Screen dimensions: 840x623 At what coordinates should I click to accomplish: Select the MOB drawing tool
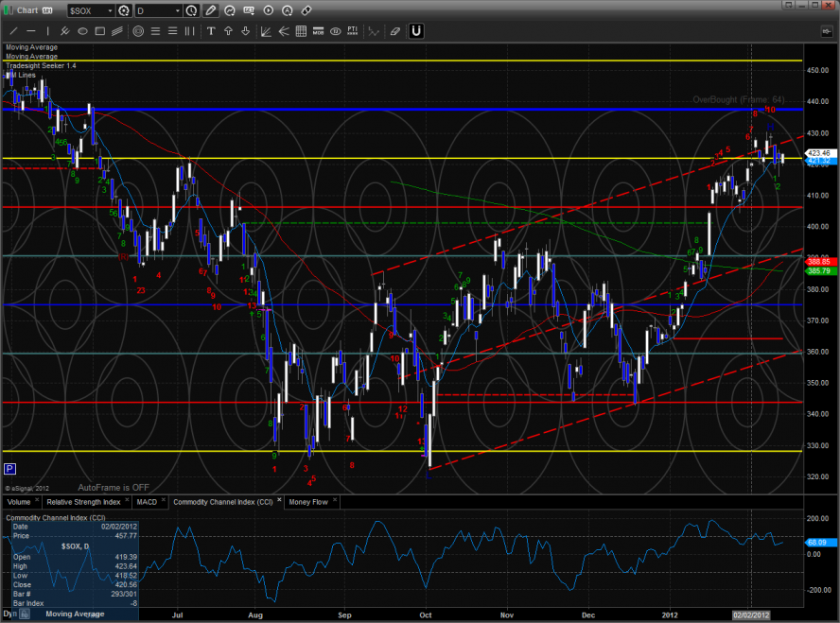318,31
